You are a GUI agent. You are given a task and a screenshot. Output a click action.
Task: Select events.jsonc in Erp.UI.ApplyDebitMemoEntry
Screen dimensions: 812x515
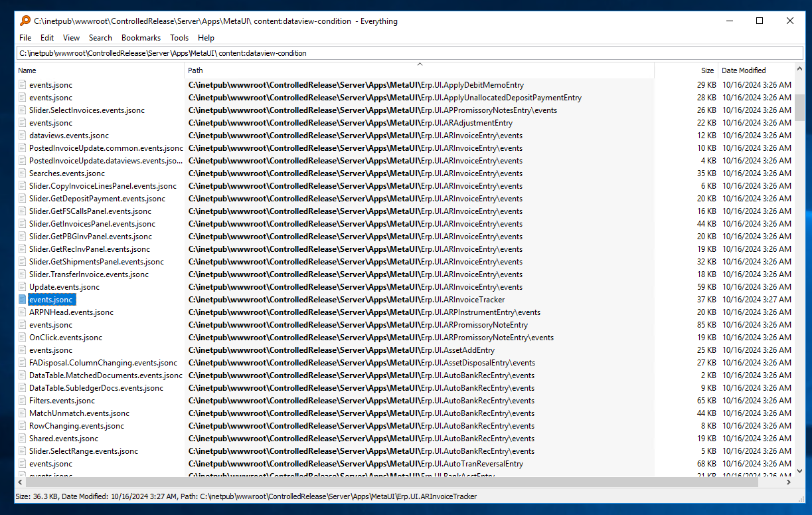click(50, 85)
